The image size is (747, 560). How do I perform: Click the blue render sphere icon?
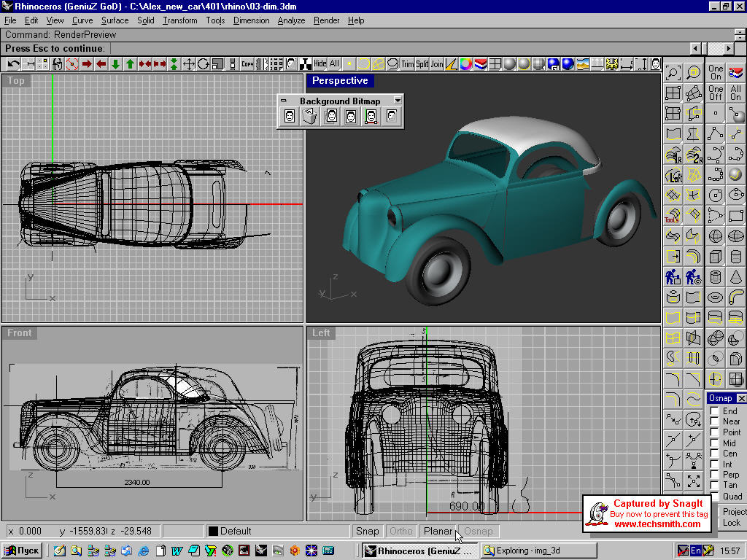click(568, 64)
